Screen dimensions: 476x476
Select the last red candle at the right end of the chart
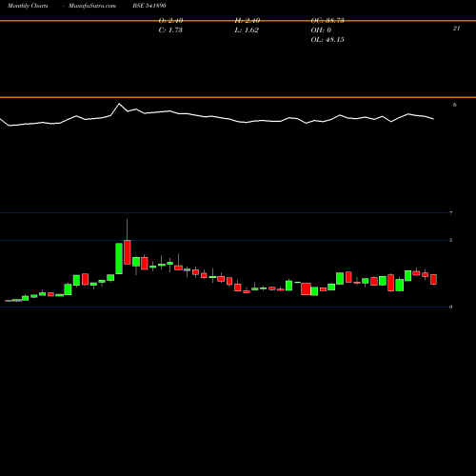433,280
